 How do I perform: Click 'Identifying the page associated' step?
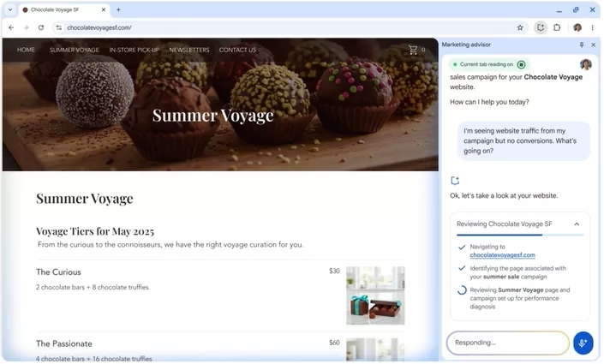click(x=517, y=272)
